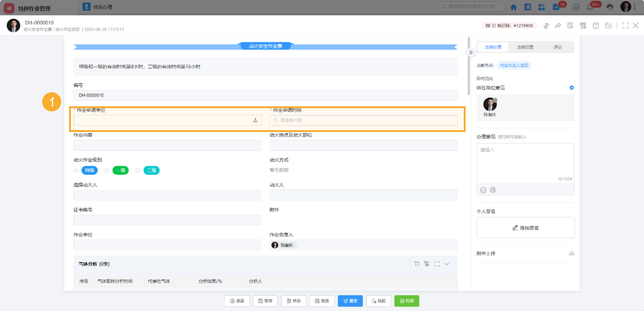
Task: Select the 一级 hot work level radio
Action: click(107, 170)
